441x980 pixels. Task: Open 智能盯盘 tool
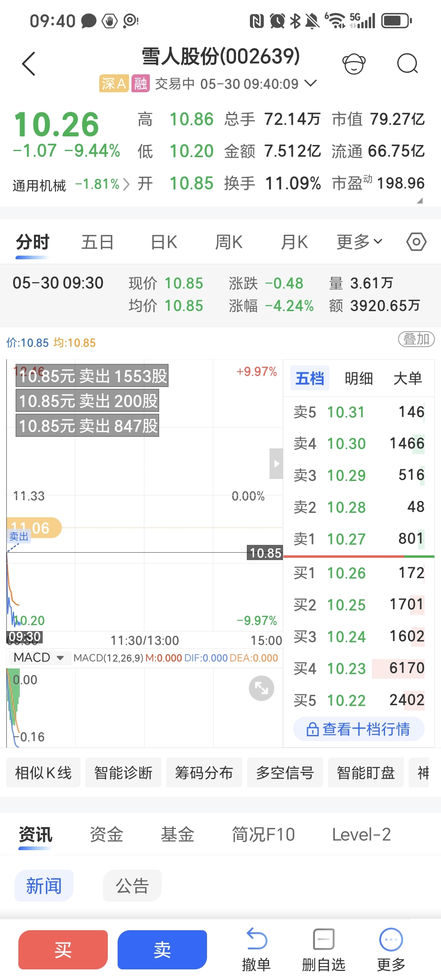(366, 773)
